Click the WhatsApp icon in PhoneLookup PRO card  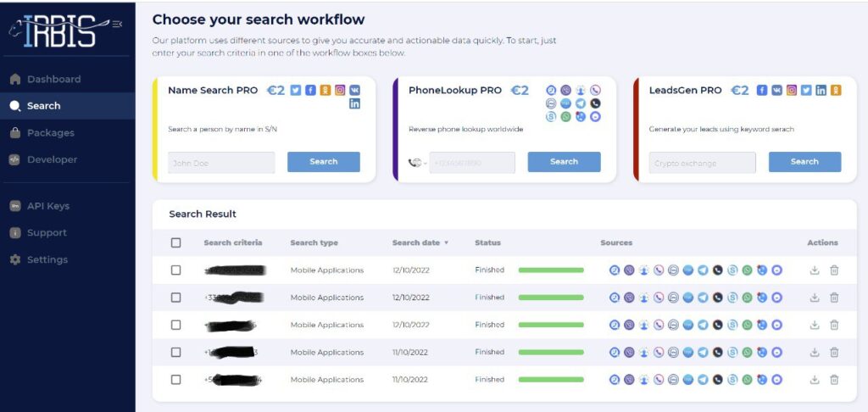pos(565,117)
